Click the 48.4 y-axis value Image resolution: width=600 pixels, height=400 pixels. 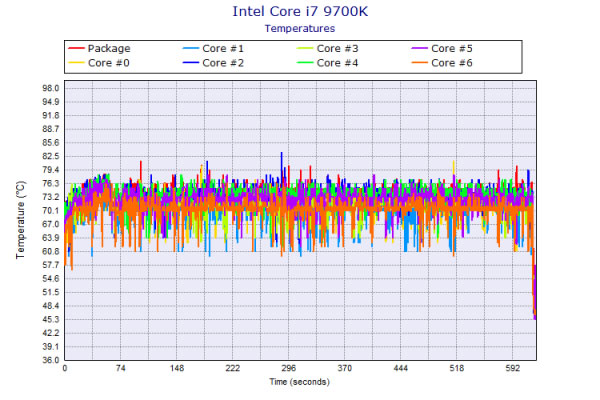pyautogui.click(x=51, y=306)
